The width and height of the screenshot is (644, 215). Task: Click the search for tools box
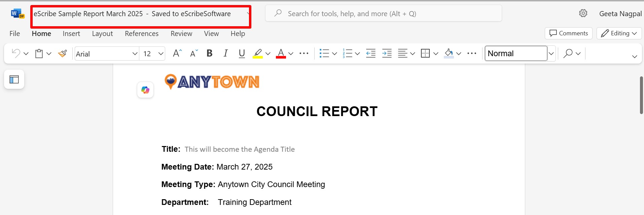384,14
